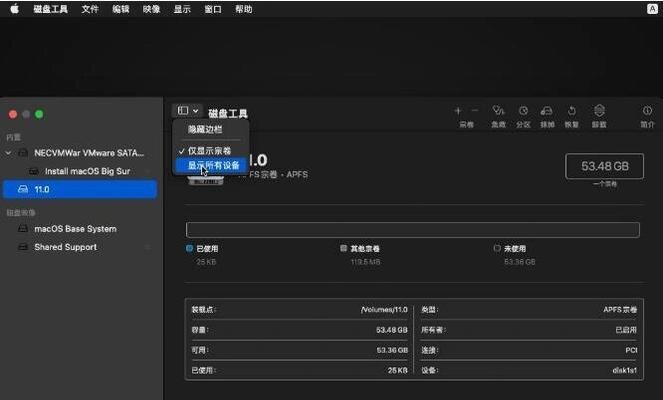
Task: Click 53.36 GB in 可用 row
Action: click(392, 350)
